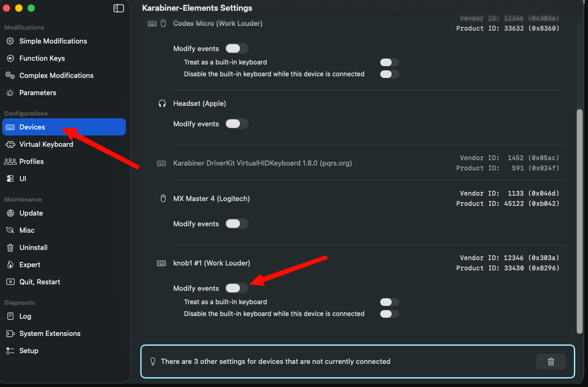
Task: Click MX Master 4 (Logitech) device name
Action: [x=211, y=198]
